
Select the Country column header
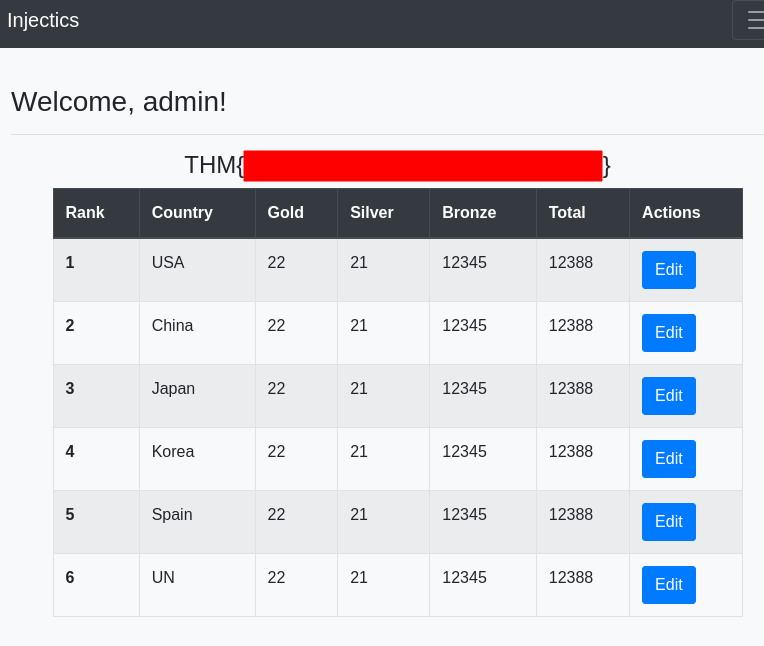pos(182,213)
